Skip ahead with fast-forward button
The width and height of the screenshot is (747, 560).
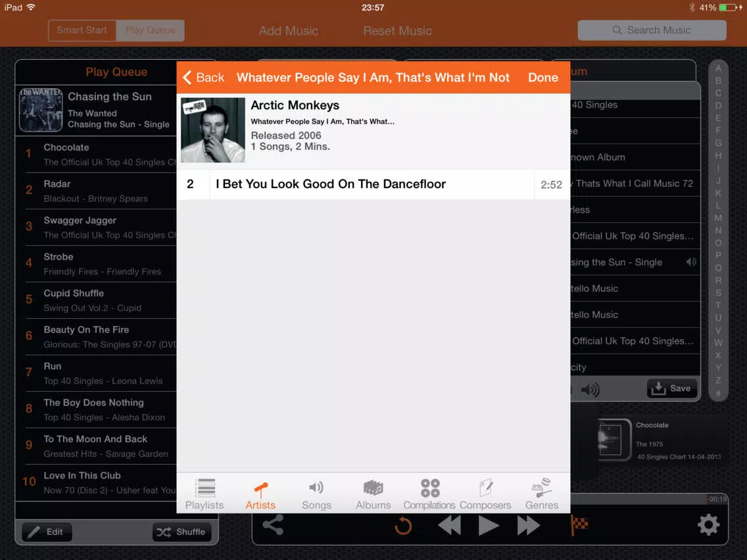point(528,526)
